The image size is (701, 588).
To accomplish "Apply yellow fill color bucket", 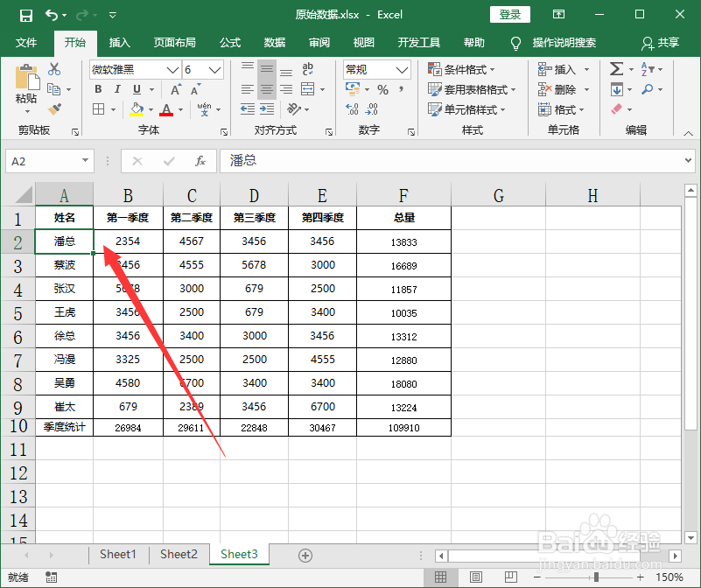I will pos(137,109).
